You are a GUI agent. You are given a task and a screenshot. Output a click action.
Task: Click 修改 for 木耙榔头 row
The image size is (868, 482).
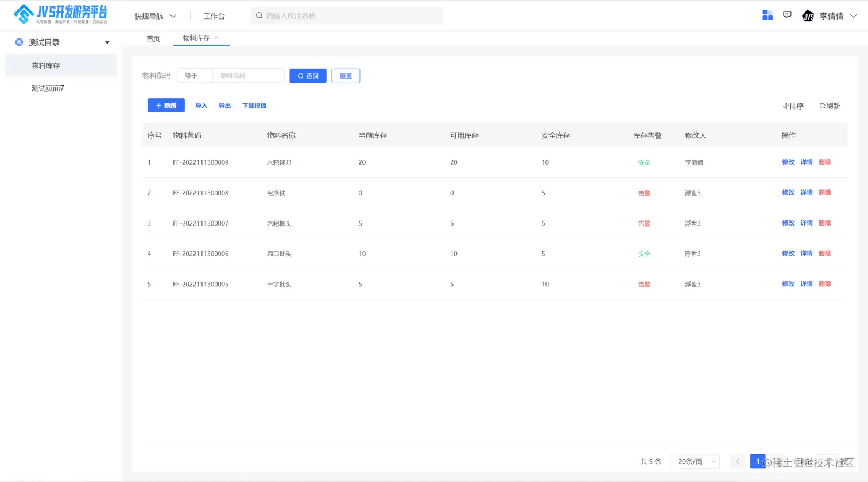click(x=788, y=223)
